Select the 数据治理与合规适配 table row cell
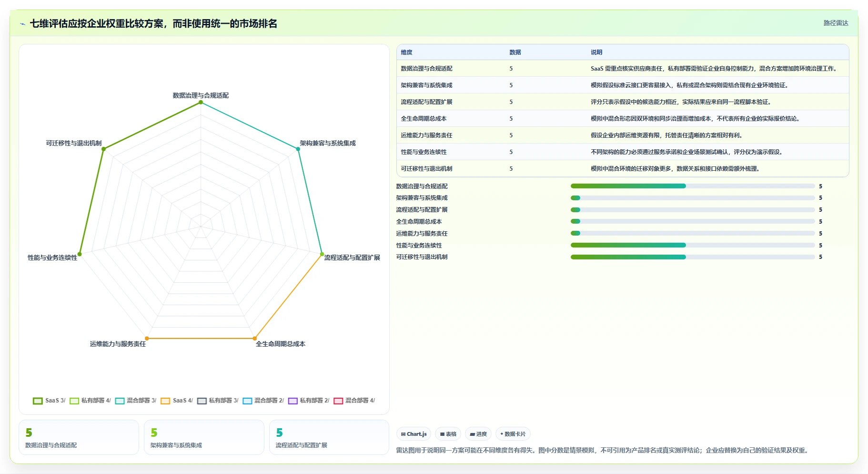 coord(426,69)
